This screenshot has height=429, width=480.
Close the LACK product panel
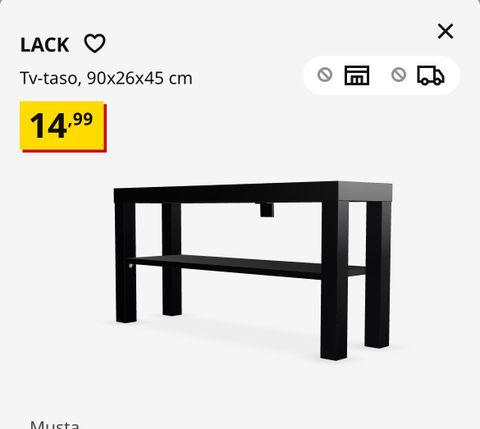pyautogui.click(x=445, y=31)
